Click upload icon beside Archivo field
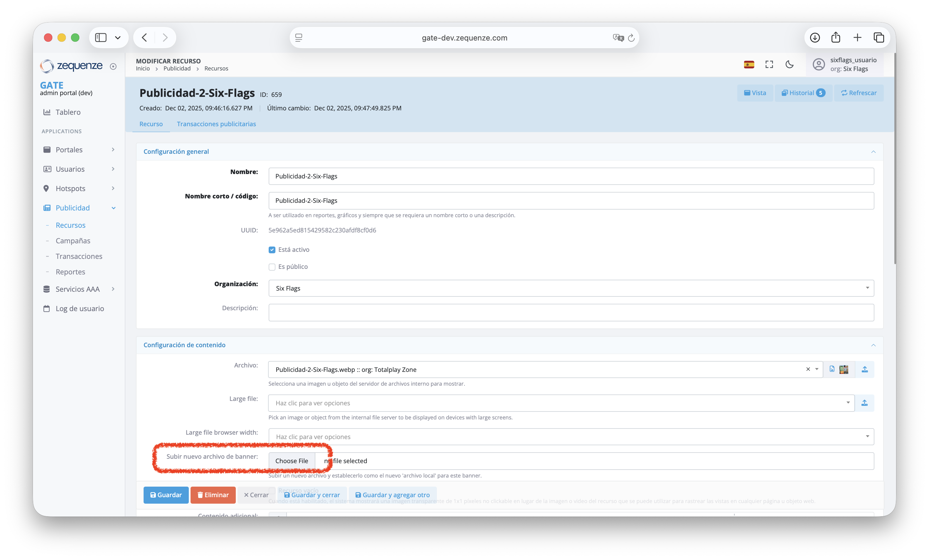This screenshot has width=929, height=560. coord(864,369)
